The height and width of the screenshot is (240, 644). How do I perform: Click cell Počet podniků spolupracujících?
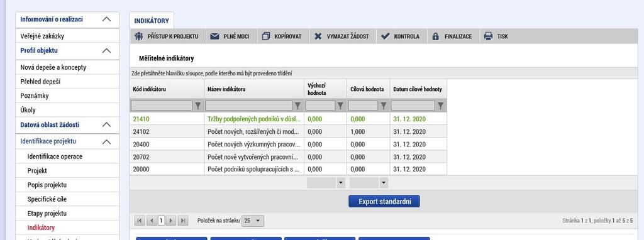click(254, 169)
